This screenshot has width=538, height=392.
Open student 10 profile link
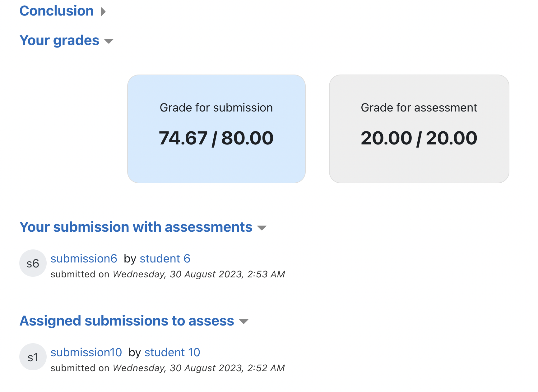click(x=172, y=352)
